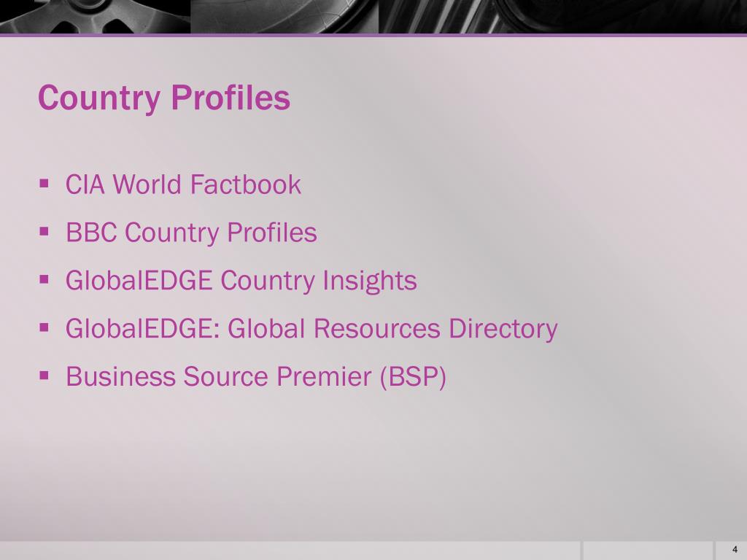Click the slide number 4 in footer
The height and width of the screenshot is (560, 747).
[x=735, y=550]
